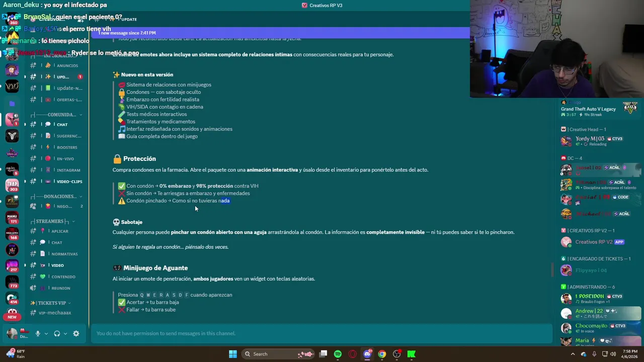Open the UPD... channel with unread badge
Image resolution: width=644 pixels, height=362 pixels.
56,77
